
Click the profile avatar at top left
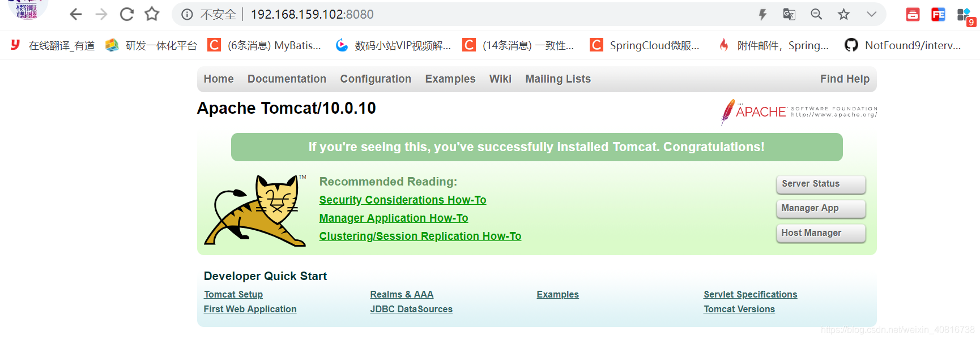pyautogui.click(x=27, y=10)
